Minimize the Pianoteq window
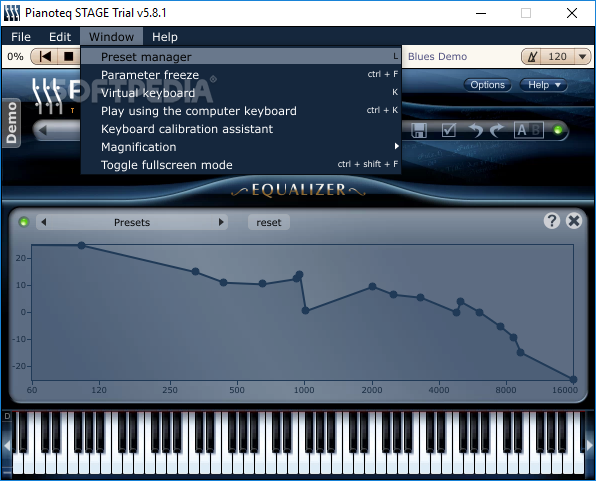596x481 pixels. 481,13
